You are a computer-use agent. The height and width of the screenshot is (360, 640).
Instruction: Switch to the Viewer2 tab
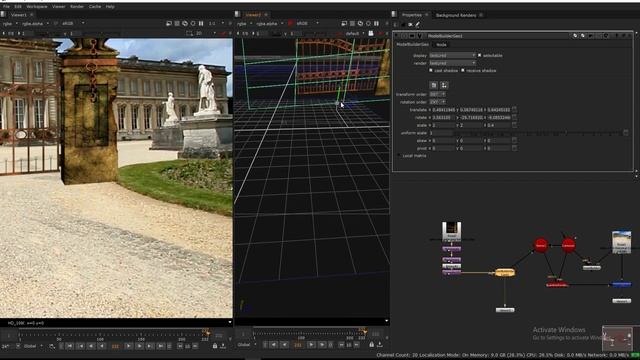253,15
